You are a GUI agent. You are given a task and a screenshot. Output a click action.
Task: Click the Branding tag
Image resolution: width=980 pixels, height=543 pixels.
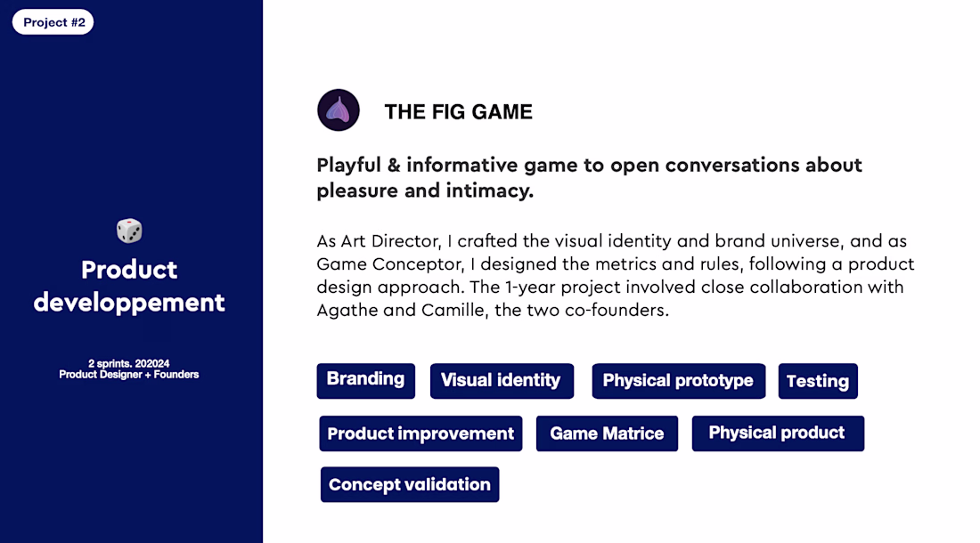click(x=365, y=381)
